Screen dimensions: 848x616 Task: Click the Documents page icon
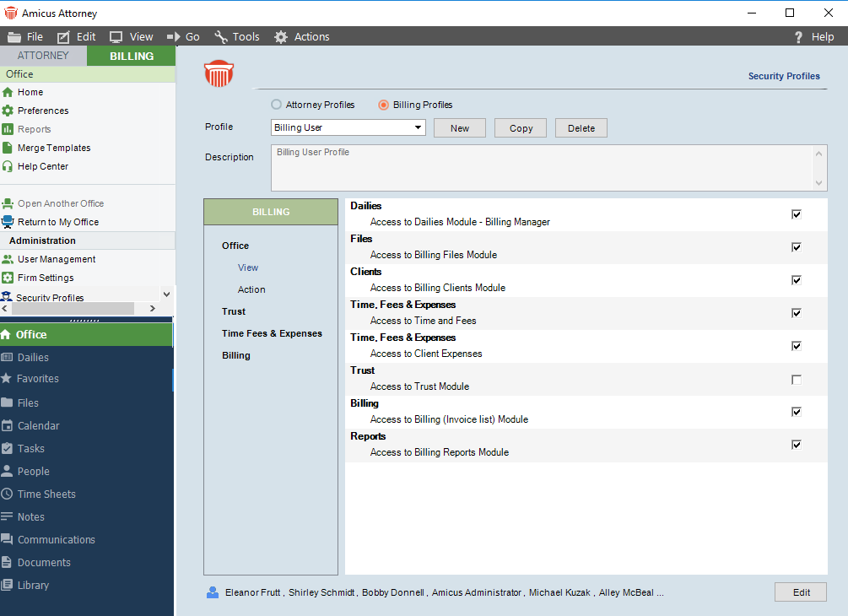pos(7,562)
